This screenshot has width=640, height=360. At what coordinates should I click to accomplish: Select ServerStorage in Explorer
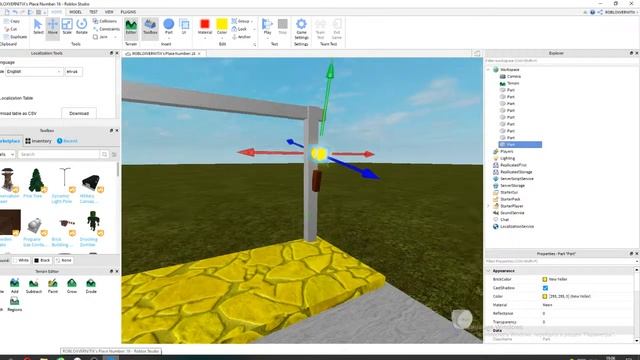[x=512, y=186]
